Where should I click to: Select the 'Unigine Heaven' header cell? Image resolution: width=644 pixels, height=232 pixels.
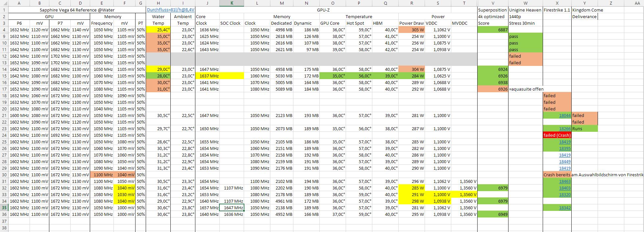[x=526, y=10]
